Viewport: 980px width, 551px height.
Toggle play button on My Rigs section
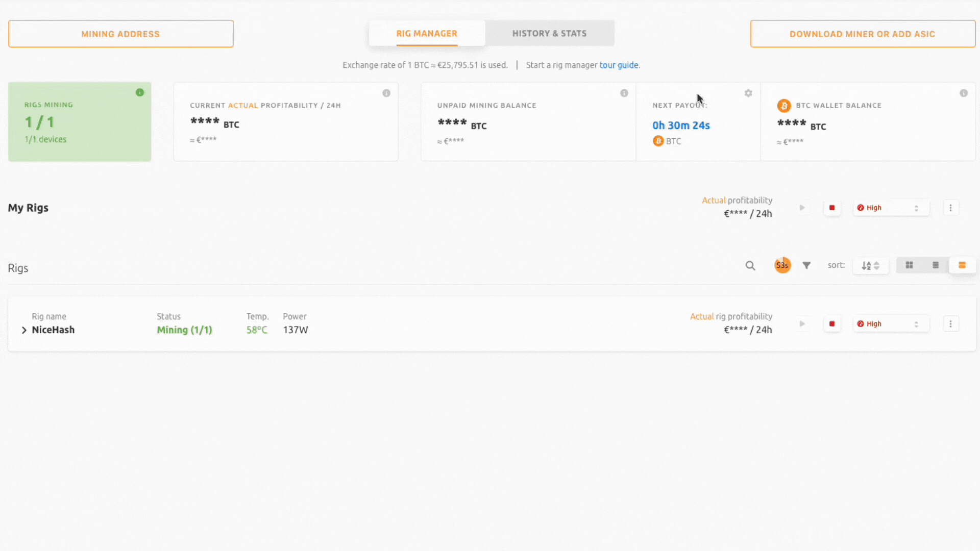(802, 207)
